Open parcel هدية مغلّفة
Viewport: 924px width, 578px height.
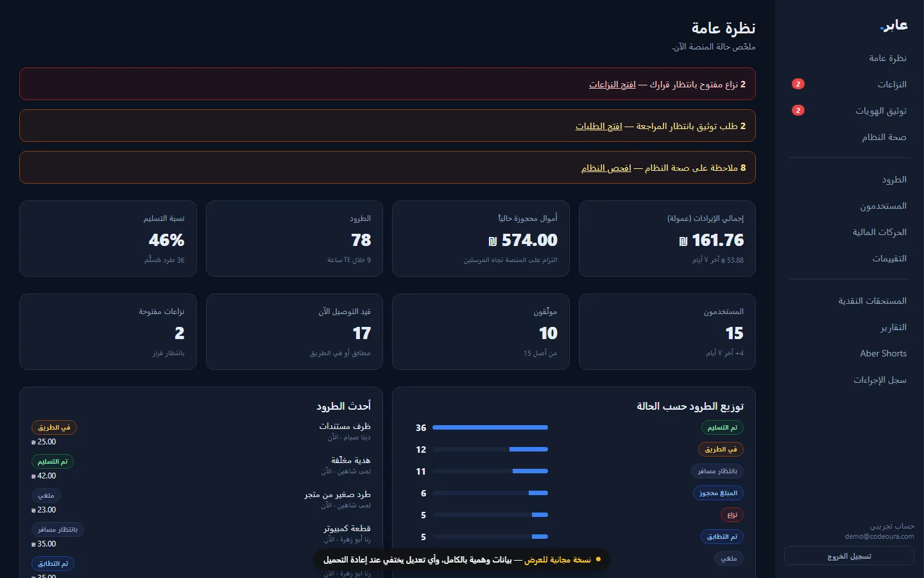point(350,460)
